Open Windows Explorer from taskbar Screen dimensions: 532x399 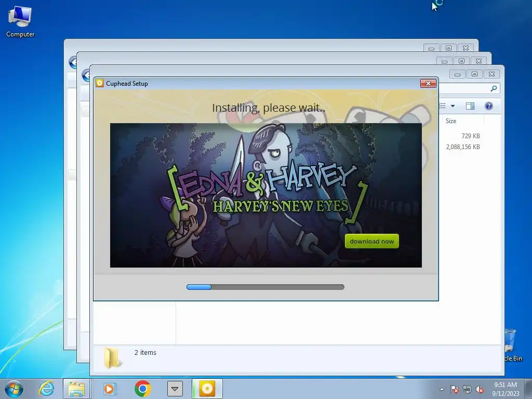point(76,389)
